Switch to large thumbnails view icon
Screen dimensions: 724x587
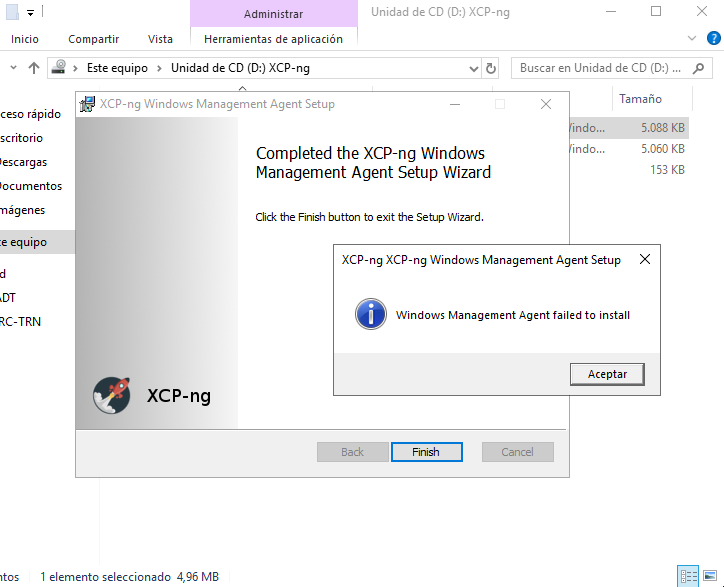pyautogui.click(x=710, y=576)
